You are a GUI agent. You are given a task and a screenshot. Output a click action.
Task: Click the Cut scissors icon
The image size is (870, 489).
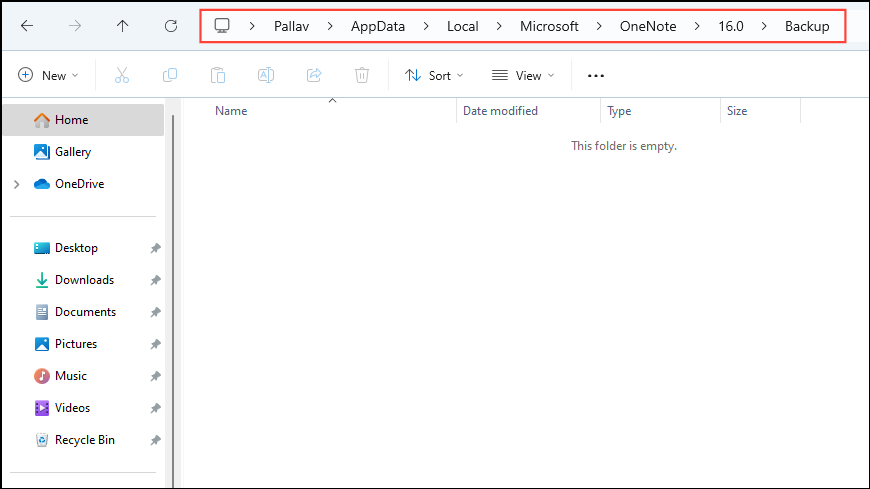pyautogui.click(x=122, y=75)
